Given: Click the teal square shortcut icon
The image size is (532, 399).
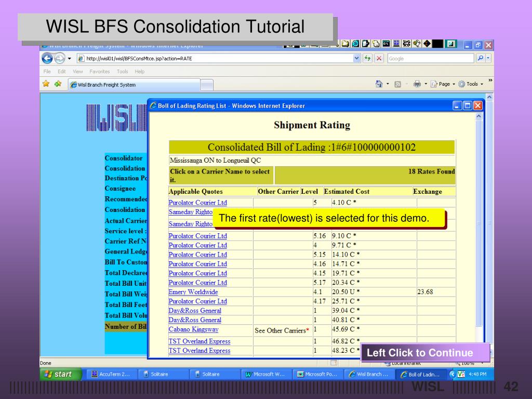Looking at the screenshot, I should (x=451, y=44).
